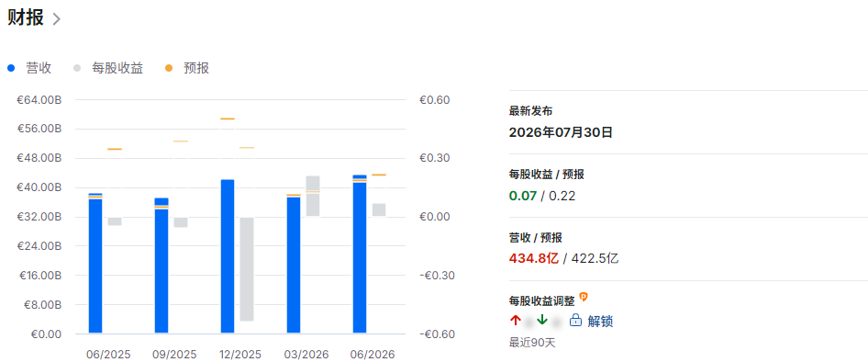Click the 06/2026 axis label
868x362 pixels.
click(373, 355)
